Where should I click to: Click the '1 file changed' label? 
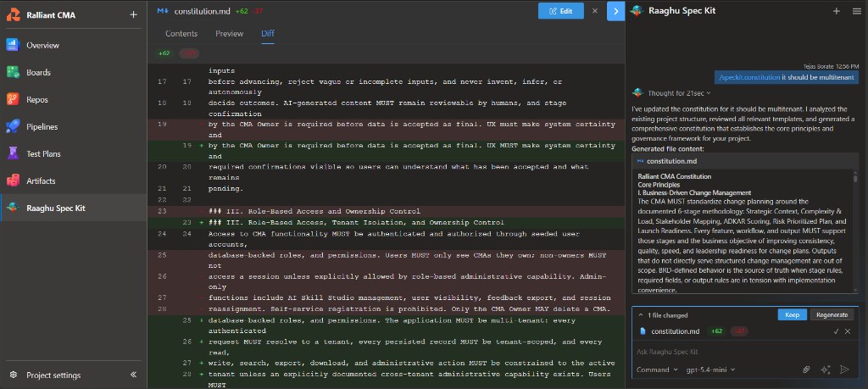pyautogui.click(x=668, y=315)
